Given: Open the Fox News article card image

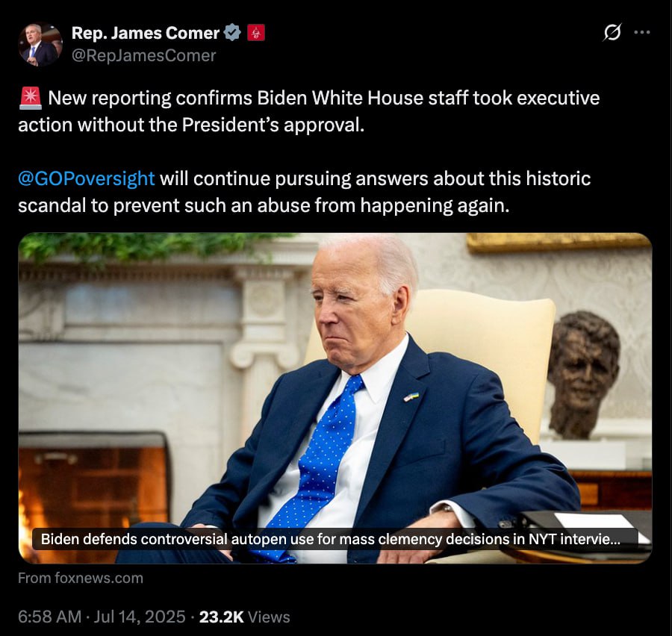Looking at the screenshot, I should pyautogui.click(x=335, y=398).
